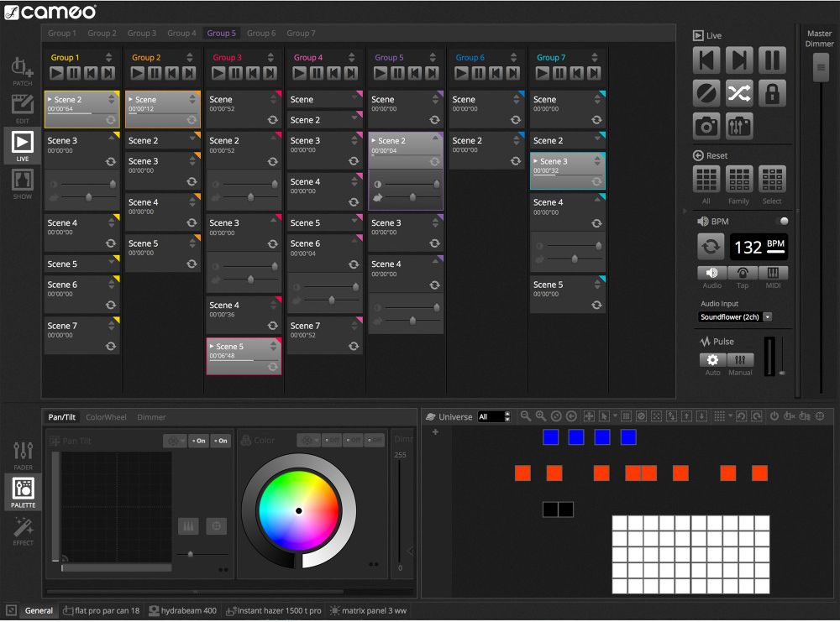Open the Universe All selector dropdown
Image resolution: width=840 pixels, height=622 pixels.
(493, 416)
